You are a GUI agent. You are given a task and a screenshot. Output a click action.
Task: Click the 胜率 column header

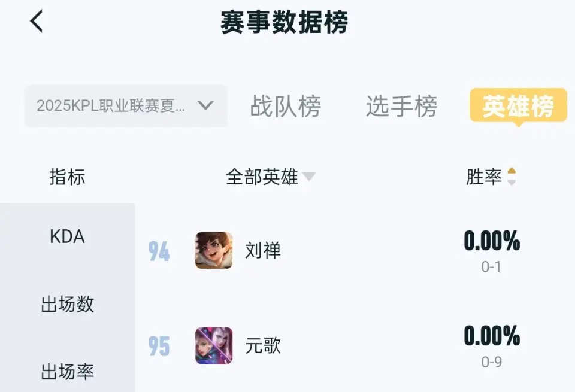point(484,177)
